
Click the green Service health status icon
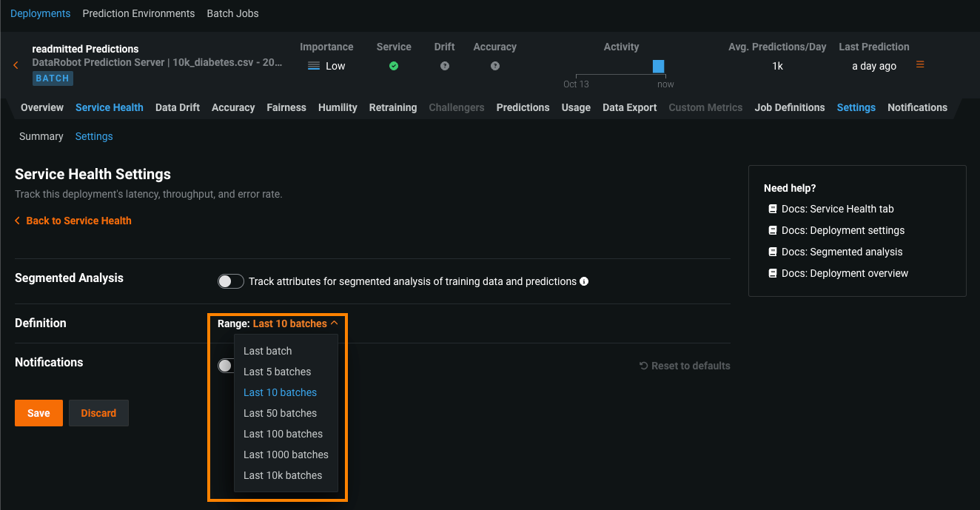click(x=394, y=66)
